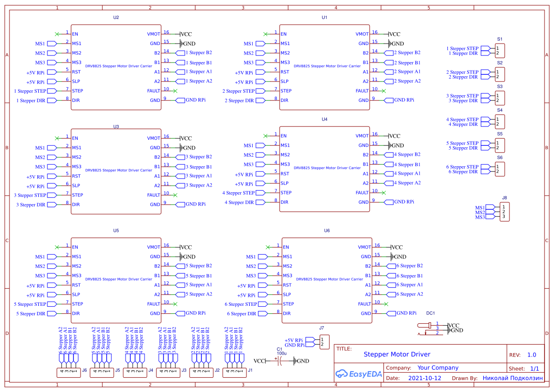Screen dimensions: 554x392
Task: Select the U2 DRV8825 stepper driver symbol
Action: tap(116, 66)
